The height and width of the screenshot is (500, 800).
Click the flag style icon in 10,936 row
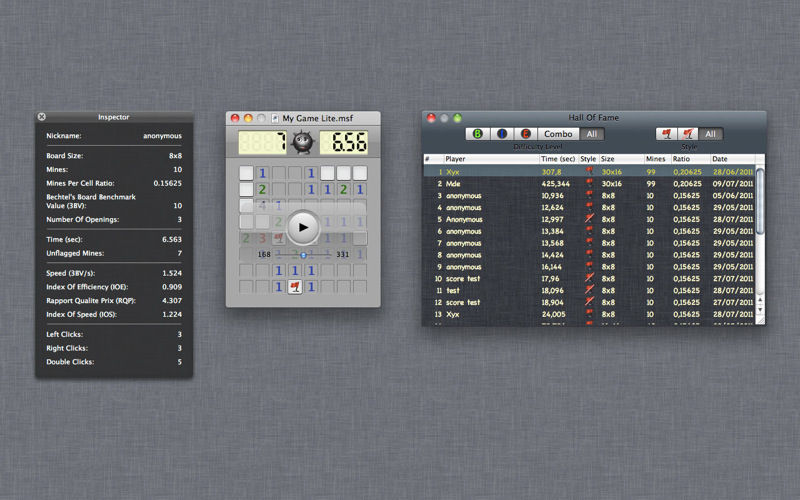pos(590,194)
